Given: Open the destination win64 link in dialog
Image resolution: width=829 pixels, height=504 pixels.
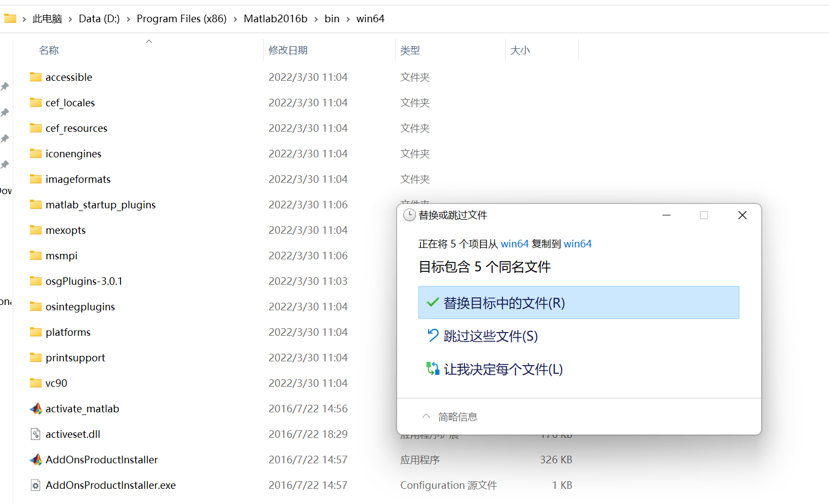Looking at the screenshot, I should pyautogui.click(x=577, y=244).
